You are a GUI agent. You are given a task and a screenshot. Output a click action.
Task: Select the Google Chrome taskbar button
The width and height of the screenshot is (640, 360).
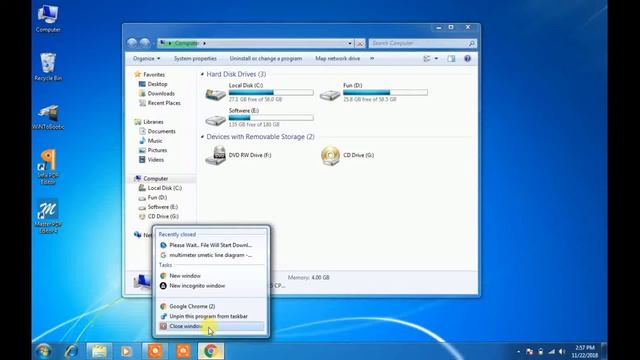click(x=211, y=351)
